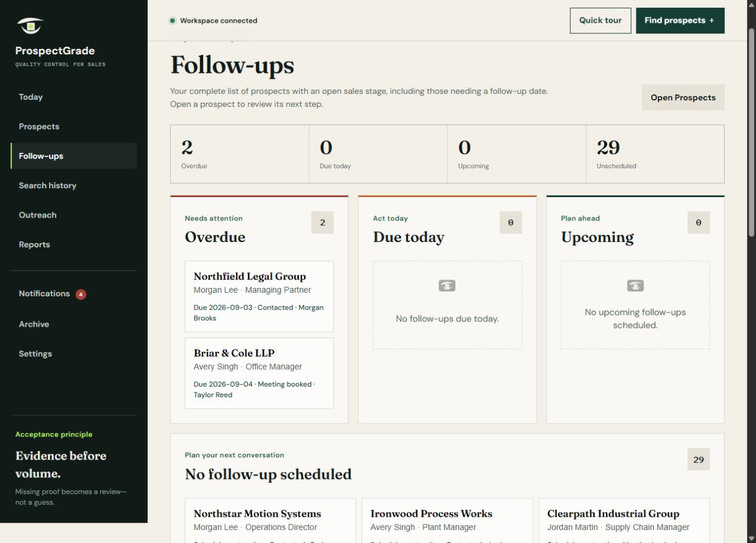Select Follow-ups in the sidebar
The image size is (756, 543).
pos(74,156)
